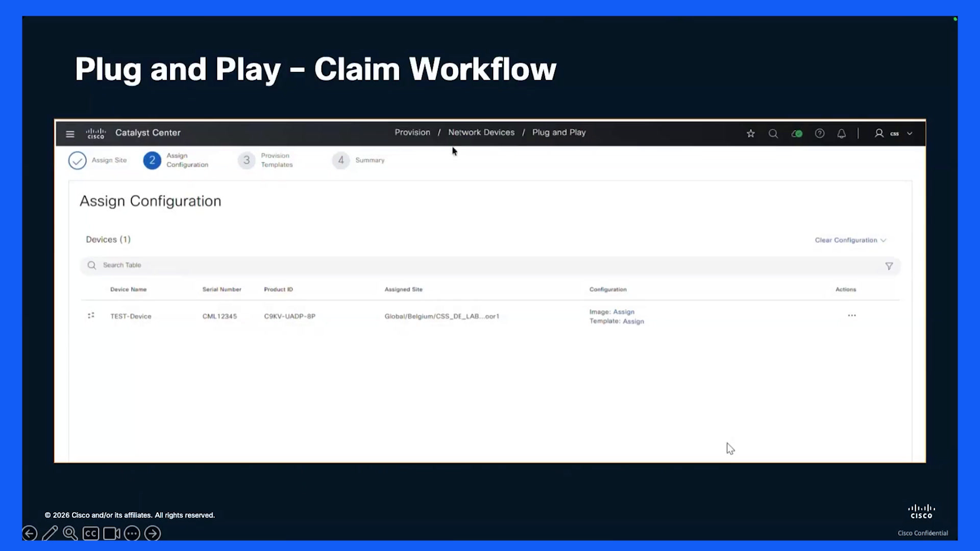Go to next slide arrow

click(152, 534)
